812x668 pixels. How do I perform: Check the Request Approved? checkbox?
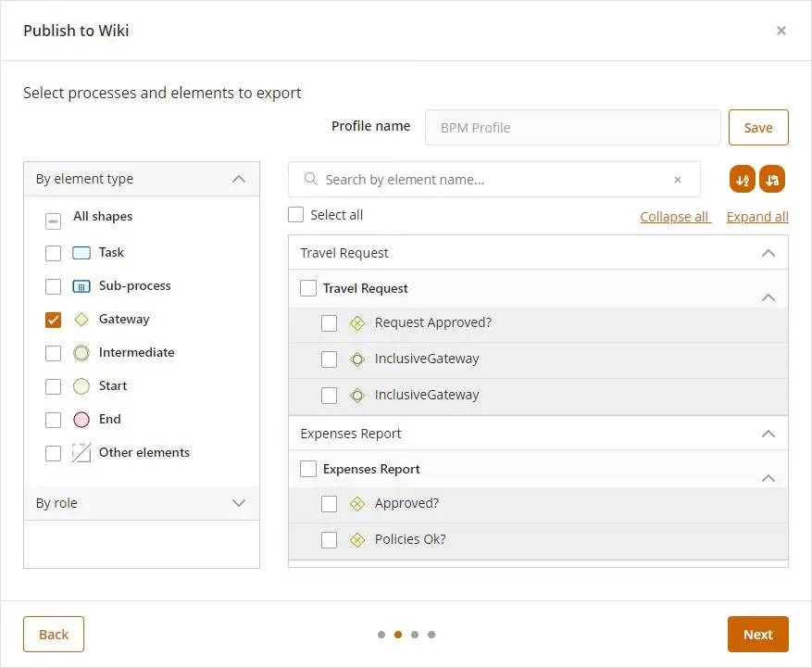329,323
